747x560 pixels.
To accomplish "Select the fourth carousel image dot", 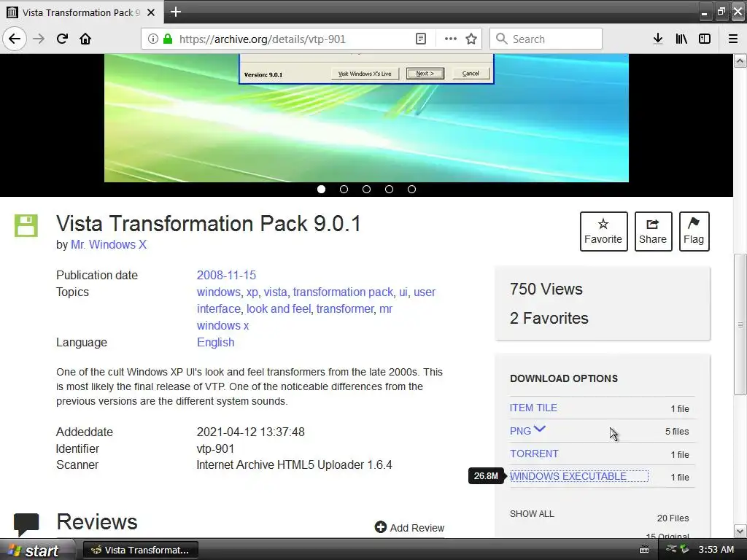I will pyautogui.click(x=389, y=190).
